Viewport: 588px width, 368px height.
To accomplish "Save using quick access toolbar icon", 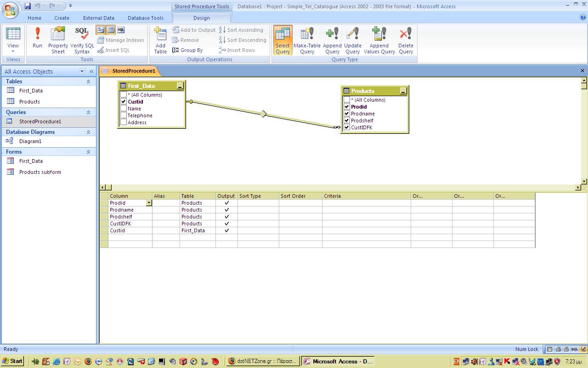I will tap(28, 6).
